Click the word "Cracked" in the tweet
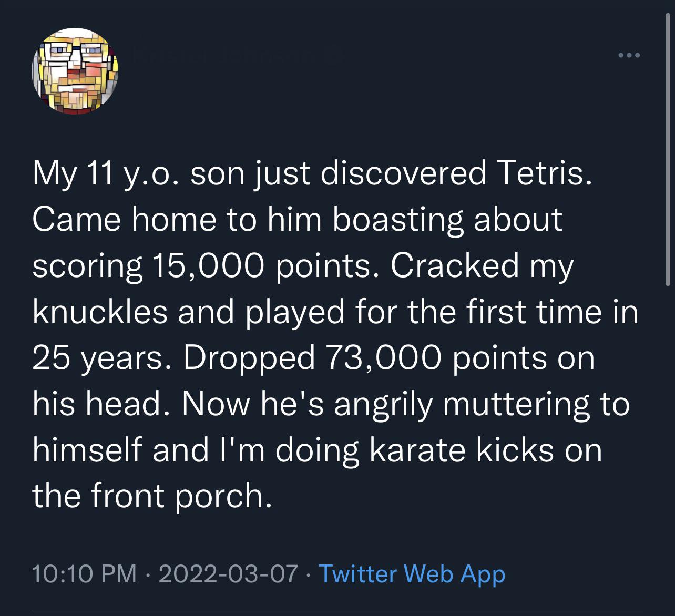The width and height of the screenshot is (675, 616). 455,266
